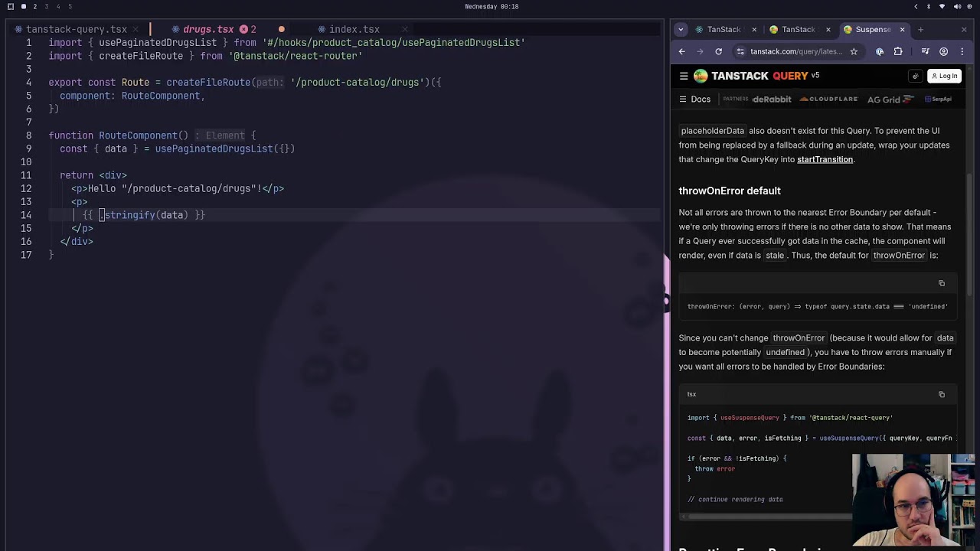
Task: Open the Cloudflare partner logo
Action: [828, 99]
